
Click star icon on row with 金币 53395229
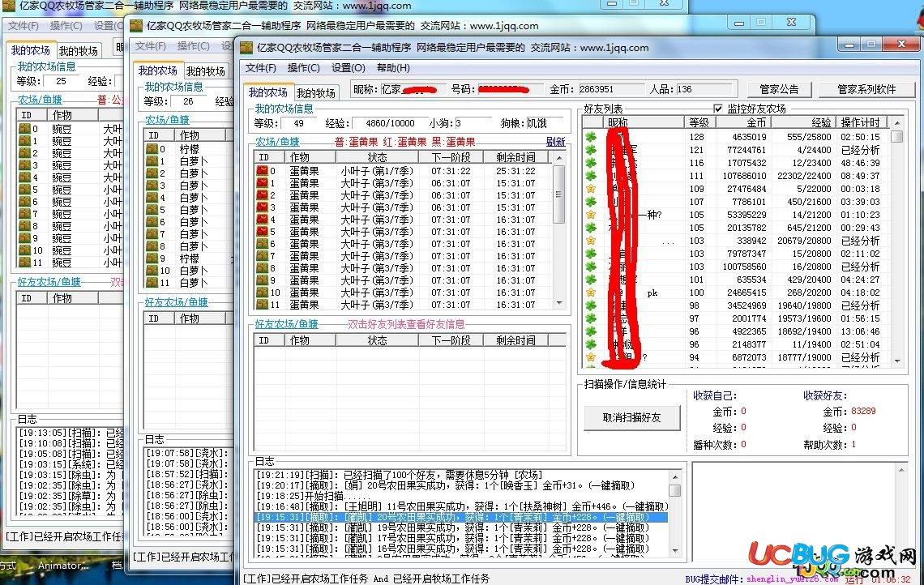click(x=590, y=215)
